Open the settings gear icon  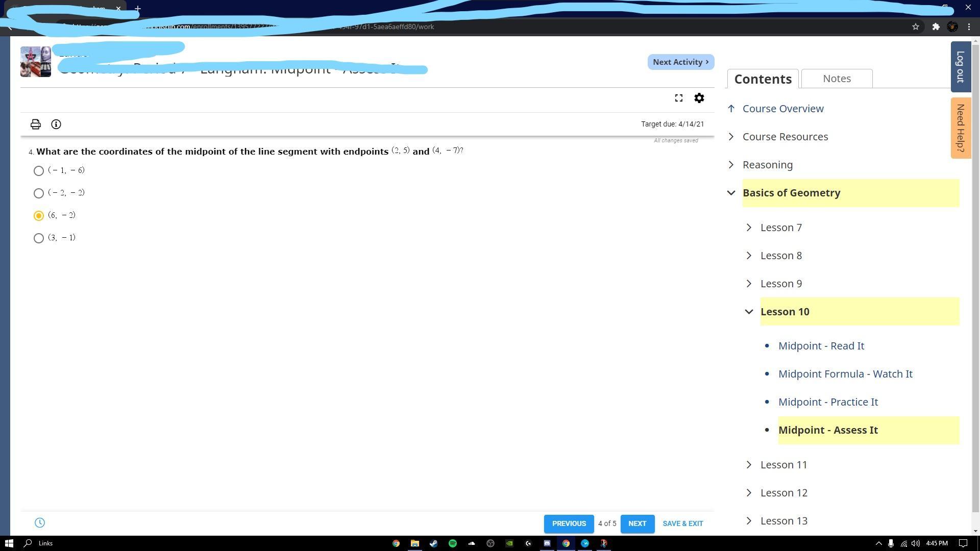point(699,98)
